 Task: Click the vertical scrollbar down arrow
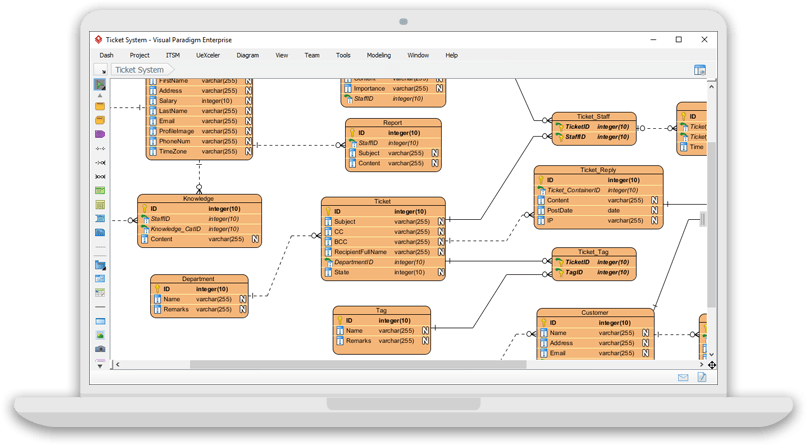pyautogui.click(x=711, y=354)
